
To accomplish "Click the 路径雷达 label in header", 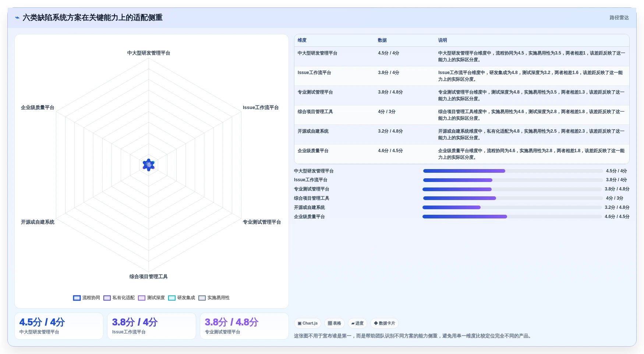I will (x=619, y=18).
